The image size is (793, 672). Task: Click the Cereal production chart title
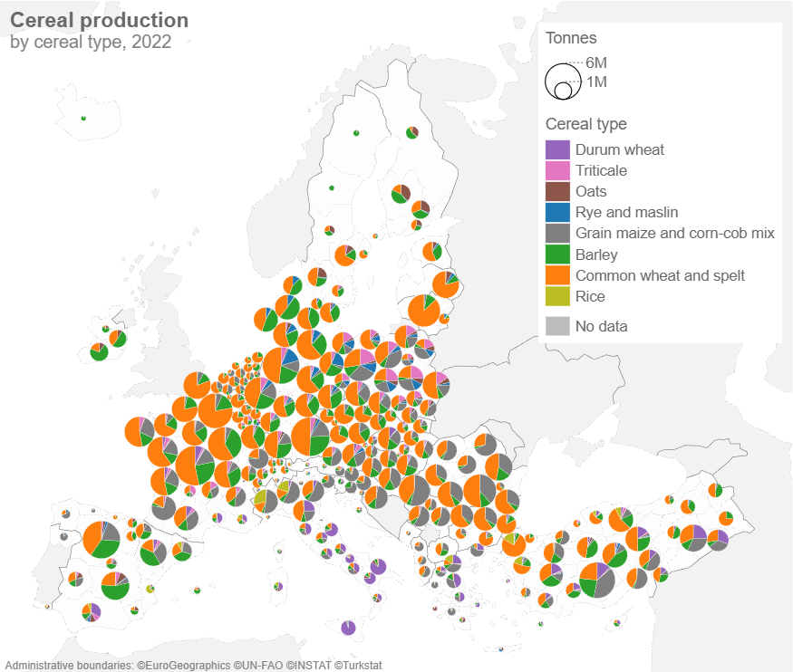pos(100,21)
